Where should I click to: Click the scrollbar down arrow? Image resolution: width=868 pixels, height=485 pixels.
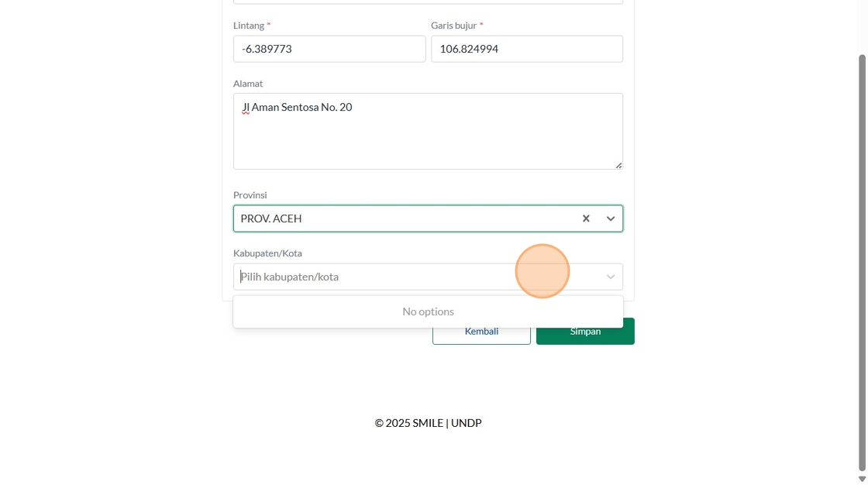[862, 480]
